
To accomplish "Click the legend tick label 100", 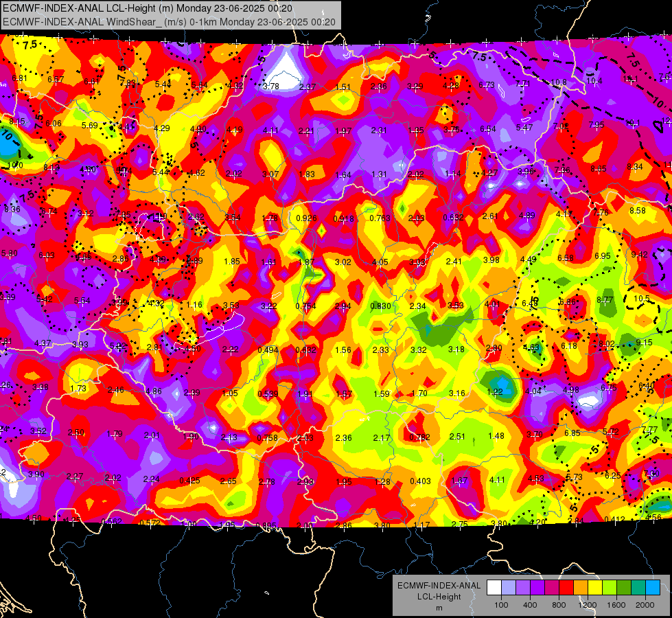I will coord(501,605).
